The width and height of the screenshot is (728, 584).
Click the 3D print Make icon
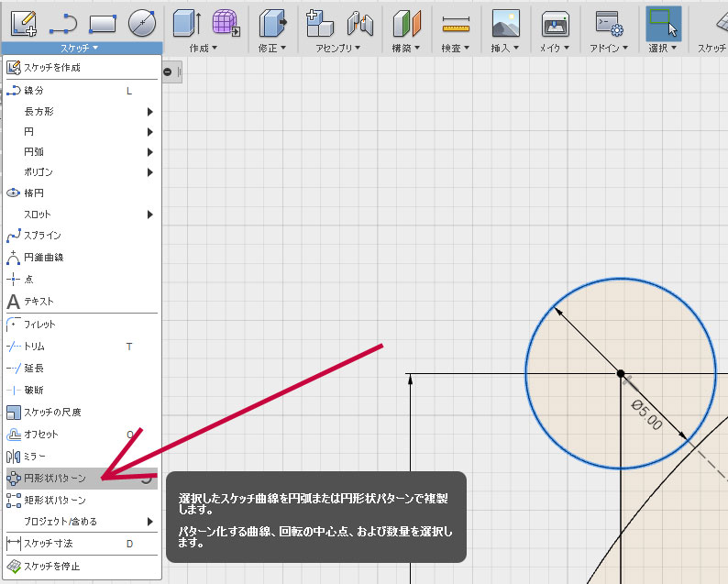[x=556, y=22]
